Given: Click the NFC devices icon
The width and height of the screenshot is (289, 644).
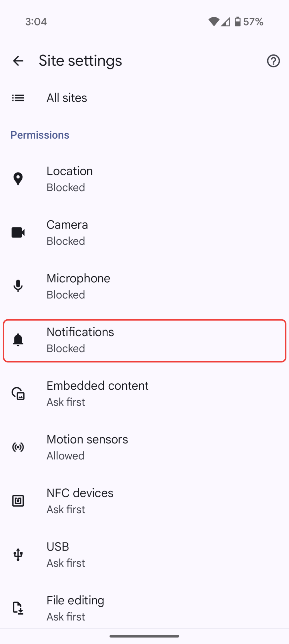Looking at the screenshot, I should click(x=18, y=501).
